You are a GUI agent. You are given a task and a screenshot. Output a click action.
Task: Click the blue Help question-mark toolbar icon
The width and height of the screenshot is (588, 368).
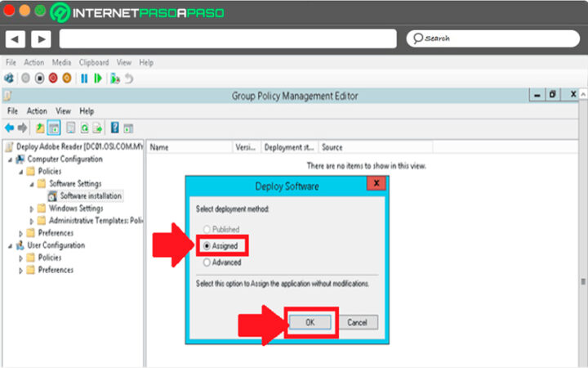click(115, 128)
